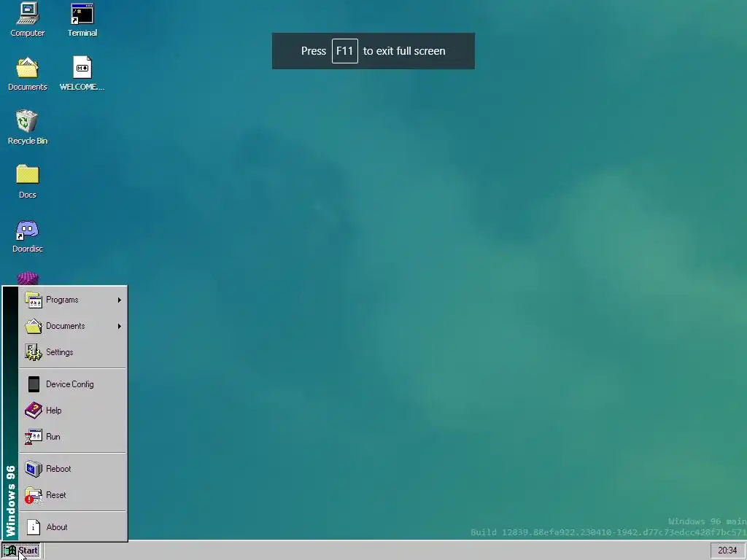Click the purple Help book icon
Image resolution: width=747 pixels, height=560 pixels.
pyautogui.click(x=34, y=411)
